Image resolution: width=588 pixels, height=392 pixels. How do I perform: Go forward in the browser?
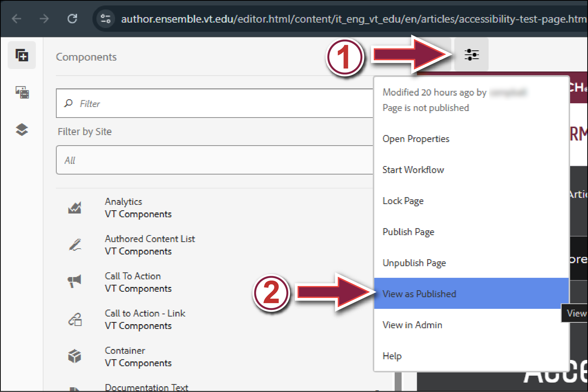tap(44, 19)
